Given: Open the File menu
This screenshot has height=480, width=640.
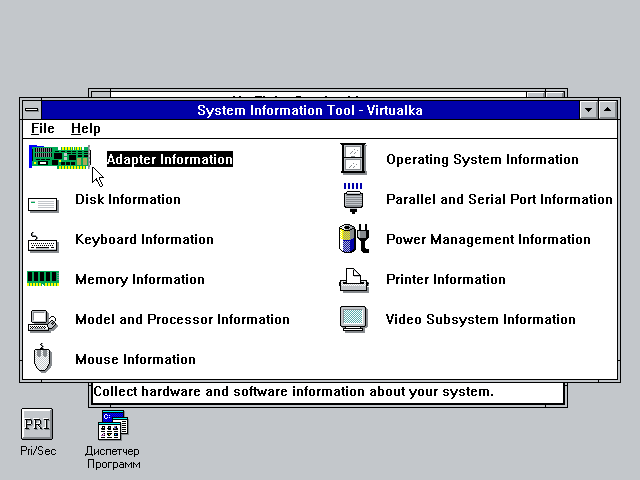Looking at the screenshot, I should click(x=42, y=129).
